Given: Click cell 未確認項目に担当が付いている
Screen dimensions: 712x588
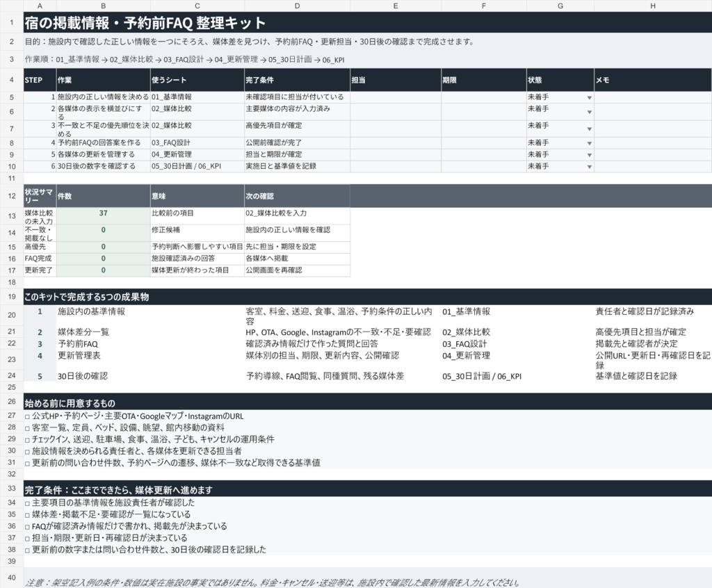Looking at the screenshot, I should [x=297, y=97].
